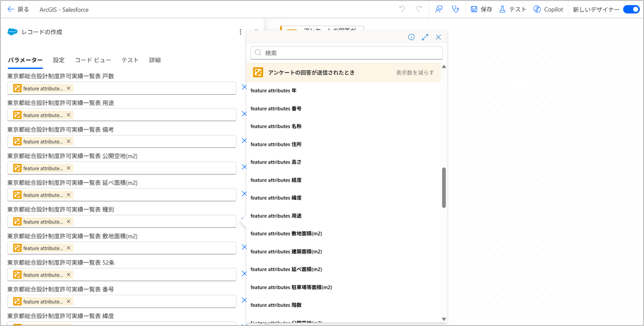Remove the token in the 52条 field
The image size is (644, 326).
(69, 275)
